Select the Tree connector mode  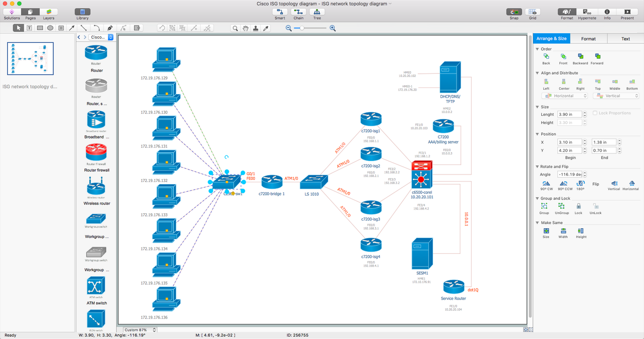coord(317,12)
